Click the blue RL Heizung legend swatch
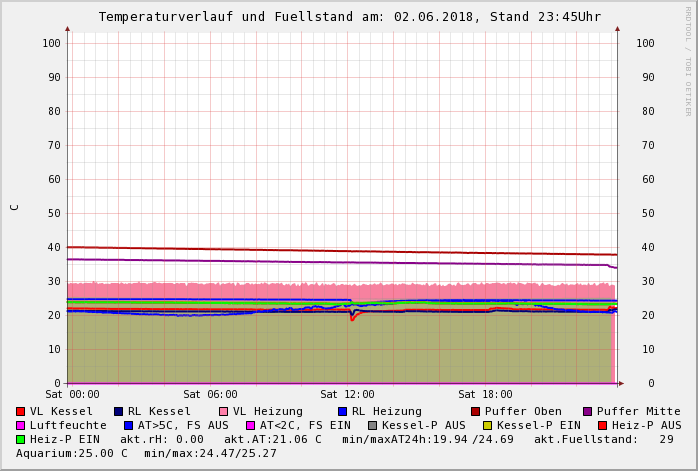The height and width of the screenshot is (471, 698). tap(342, 411)
